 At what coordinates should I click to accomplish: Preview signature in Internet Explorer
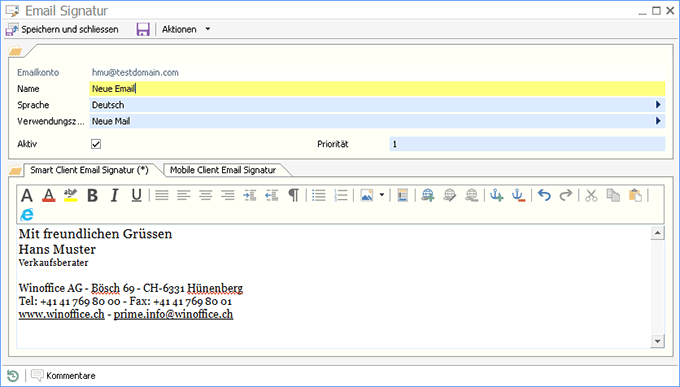(27, 214)
